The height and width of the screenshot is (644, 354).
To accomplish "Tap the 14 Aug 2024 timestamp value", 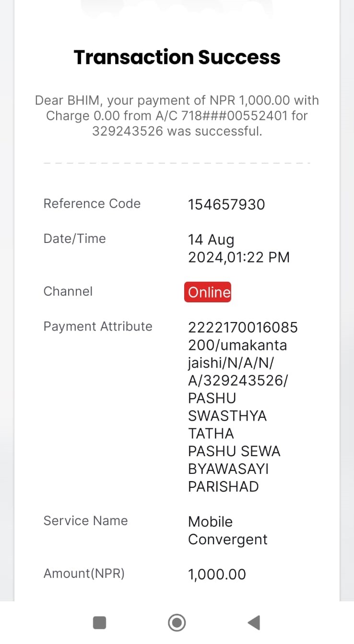I will 239,248.
